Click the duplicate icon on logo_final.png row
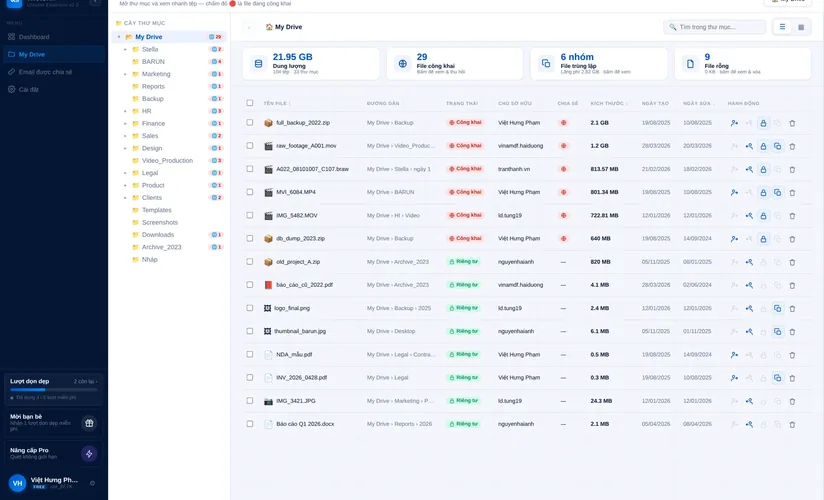The image size is (824, 500). pos(777,308)
